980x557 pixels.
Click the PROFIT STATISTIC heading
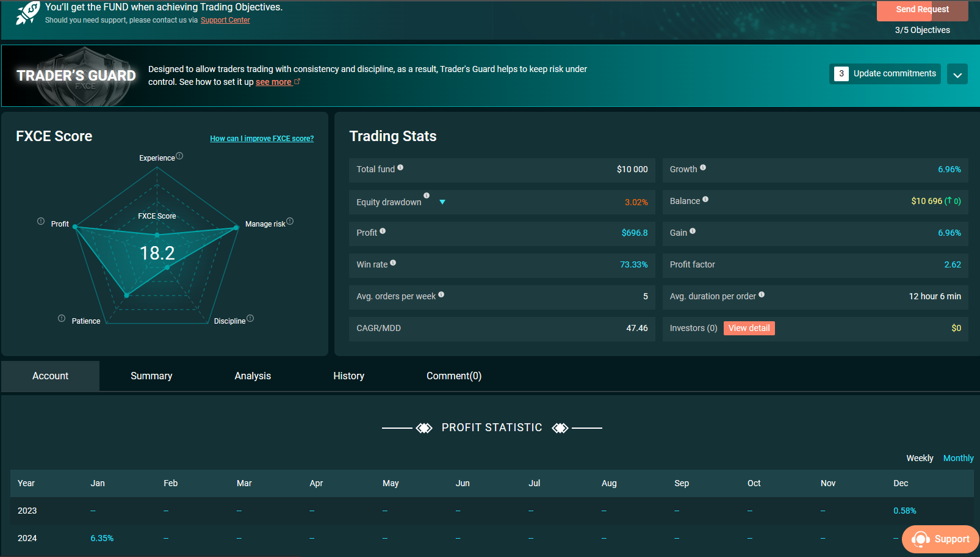pos(492,428)
